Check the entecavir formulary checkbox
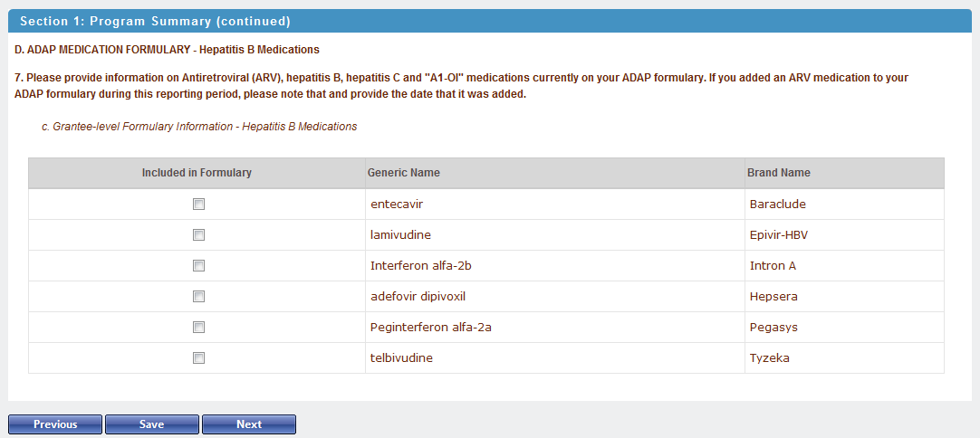980x438 pixels. [x=198, y=205]
